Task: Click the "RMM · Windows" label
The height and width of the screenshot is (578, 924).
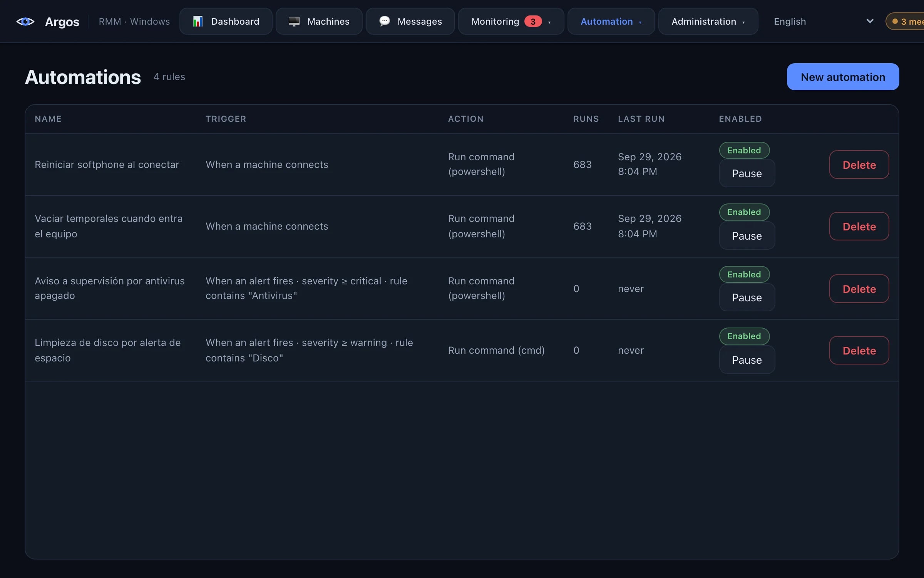Action: pos(134,22)
